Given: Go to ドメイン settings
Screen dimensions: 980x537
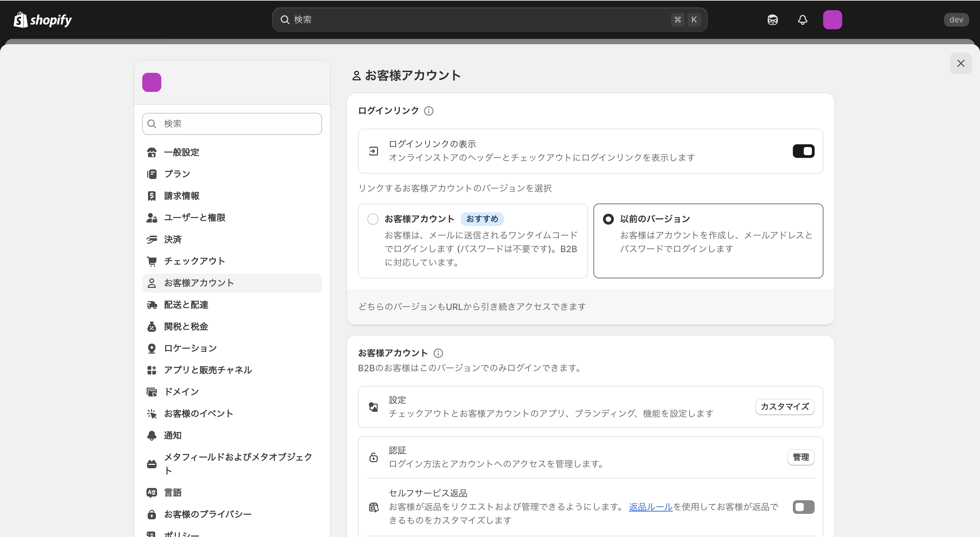Looking at the screenshot, I should click(232, 392).
